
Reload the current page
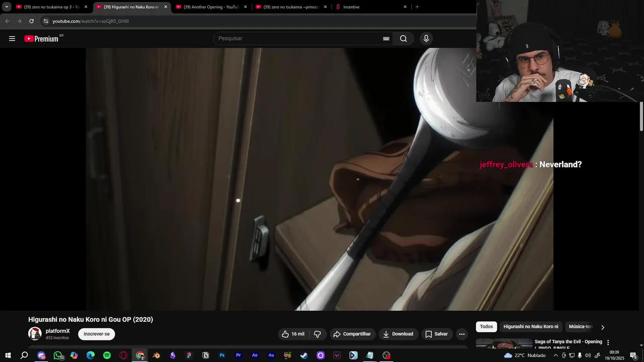click(x=31, y=21)
